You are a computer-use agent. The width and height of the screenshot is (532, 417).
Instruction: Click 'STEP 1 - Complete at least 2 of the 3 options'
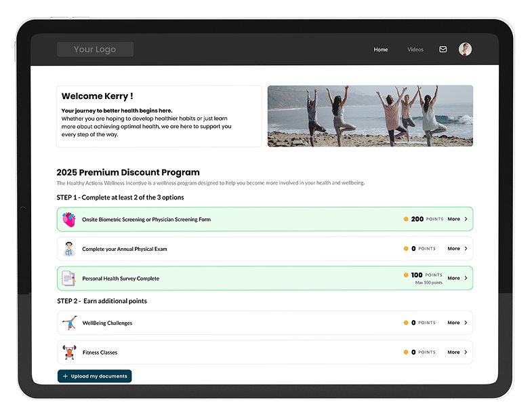click(x=120, y=197)
